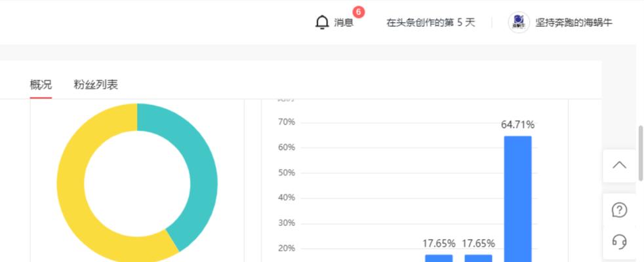Click the page vertical scrollbar thumb
This screenshot has width=644, height=262.
point(640,153)
